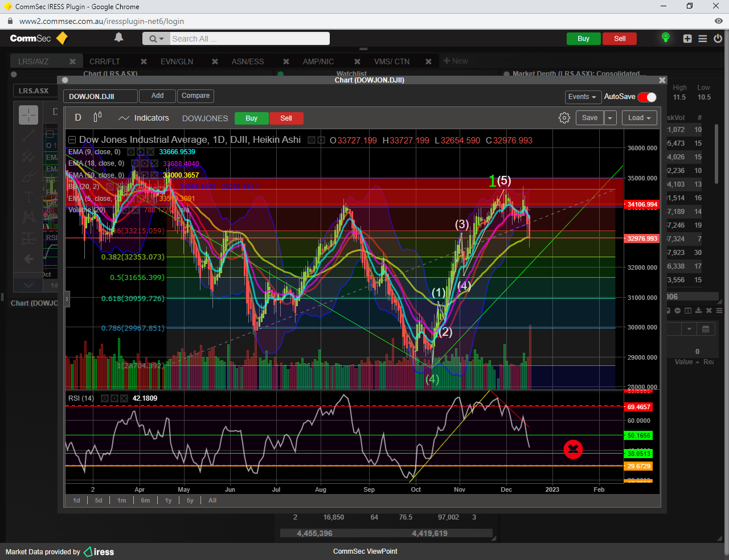The image size is (729, 560).
Task: Collapse the Dow Jones legend box
Action: 72,140
